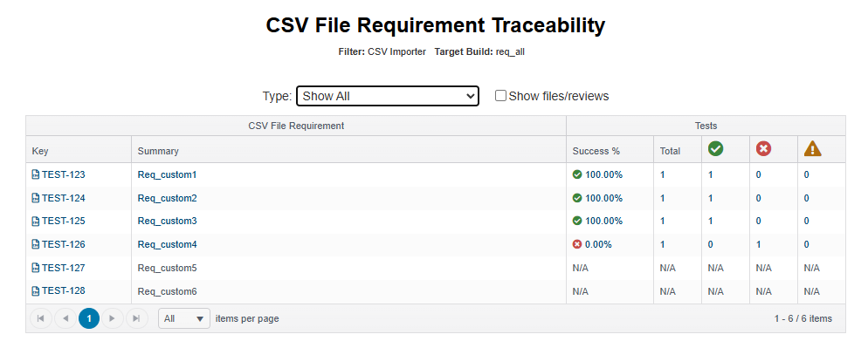
Task: Click the orange warning triangle column header
Action: tap(813, 148)
